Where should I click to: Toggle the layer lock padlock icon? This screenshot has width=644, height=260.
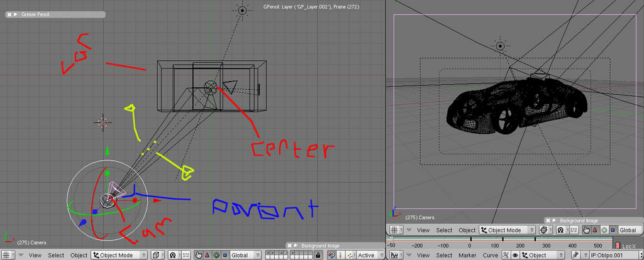pos(318,255)
